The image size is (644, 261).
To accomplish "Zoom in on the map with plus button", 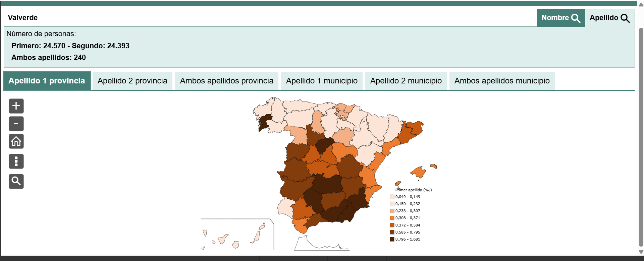I will (16, 106).
